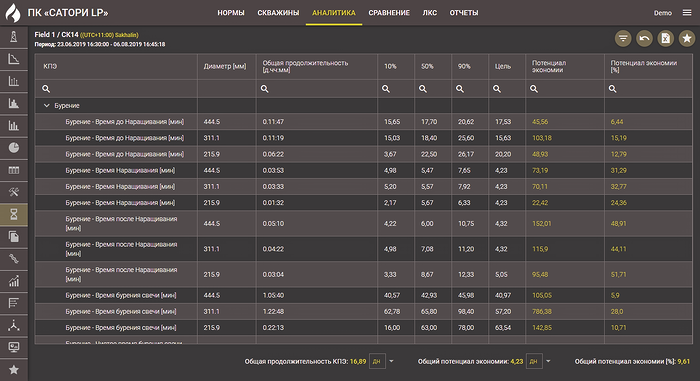The height and width of the screenshot is (381, 700).
Task: Select duration cell 1:05:40
Action: pyautogui.click(x=273, y=295)
